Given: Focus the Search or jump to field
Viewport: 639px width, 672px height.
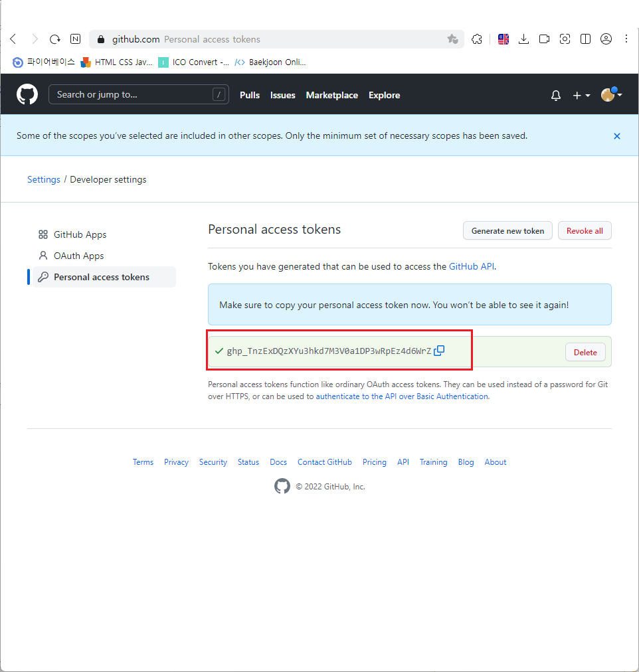Looking at the screenshot, I should 138,94.
